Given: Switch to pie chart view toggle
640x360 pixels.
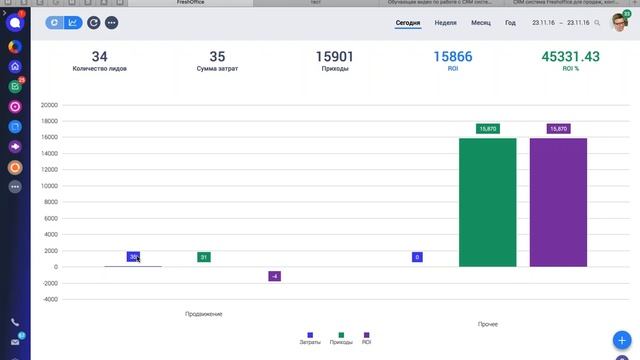Looking at the screenshot, I should coord(54,23).
